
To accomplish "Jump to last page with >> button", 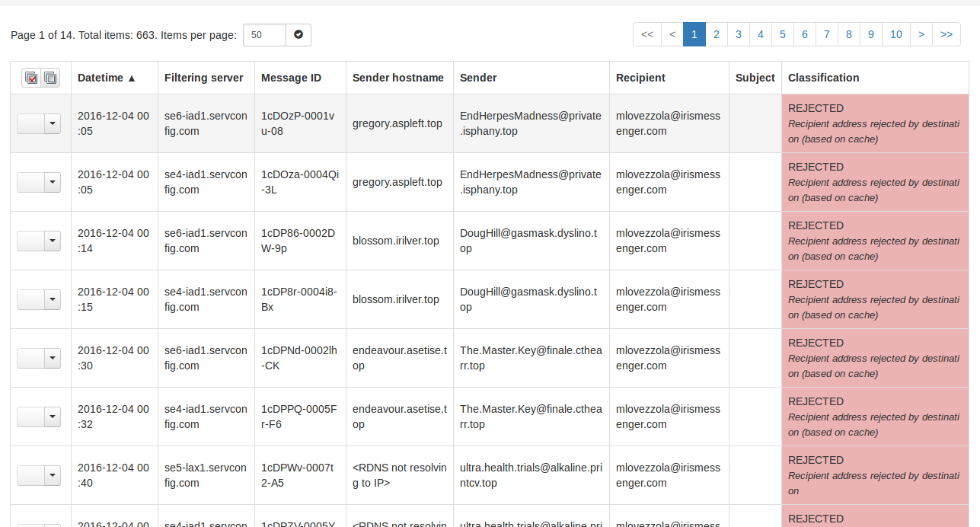I will click(946, 34).
